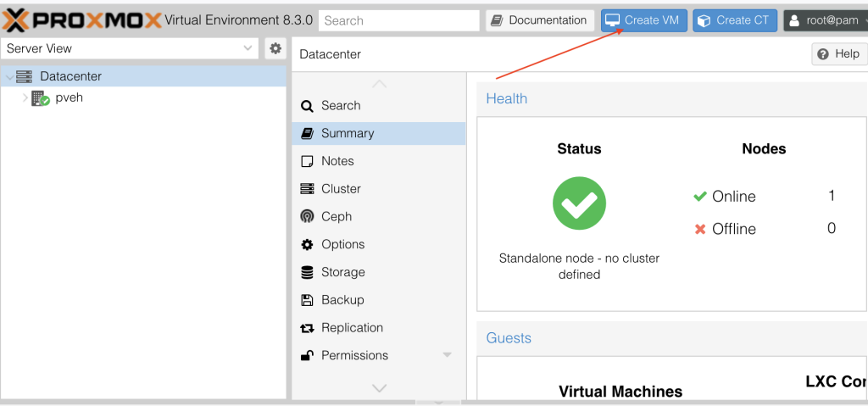
Task: Click the Ceph icon in sidebar
Action: 307,217
